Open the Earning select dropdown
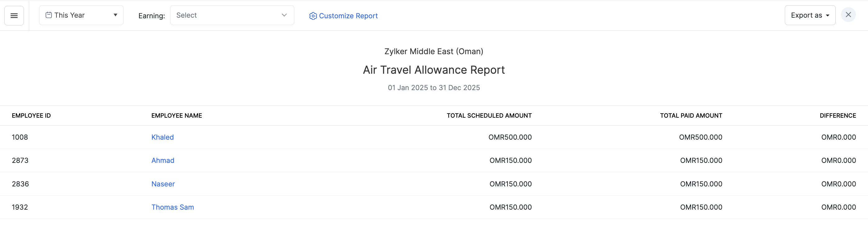Image resolution: width=868 pixels, height=231 pixels. click(232, 15)
